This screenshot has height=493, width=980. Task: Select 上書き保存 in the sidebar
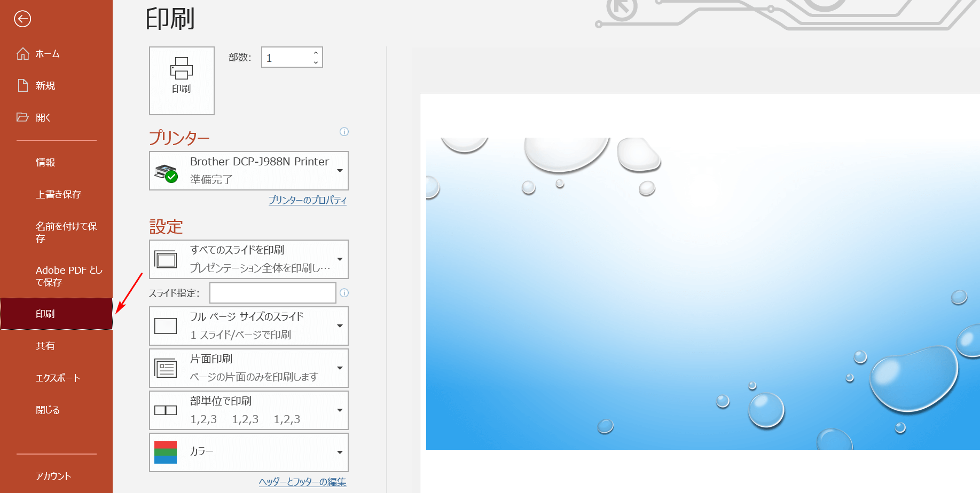[x=57, y=194]
